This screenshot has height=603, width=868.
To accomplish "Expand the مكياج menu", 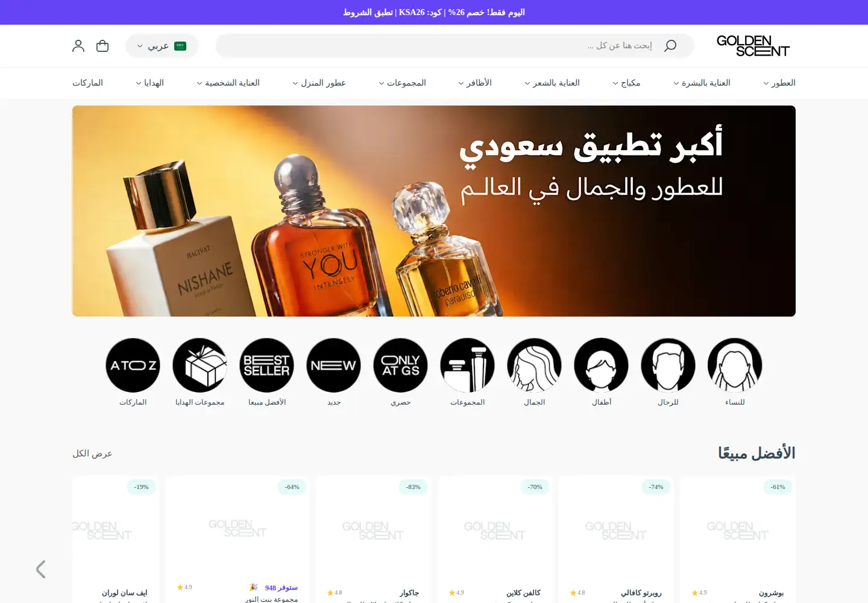I will click(626, 83).
